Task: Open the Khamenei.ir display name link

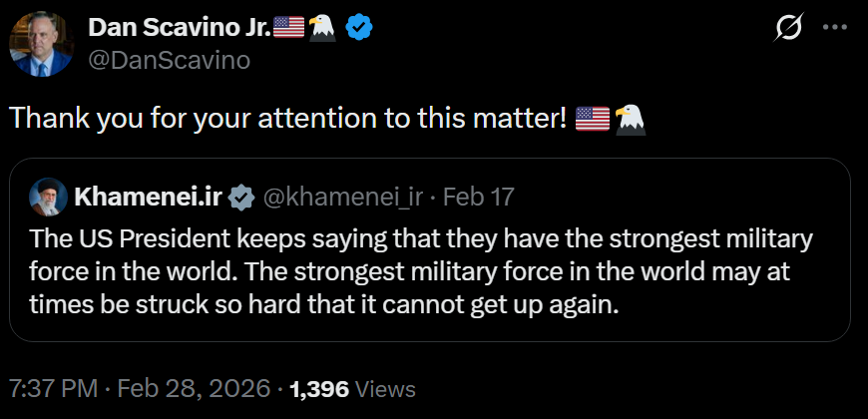Action: [147, 197]
